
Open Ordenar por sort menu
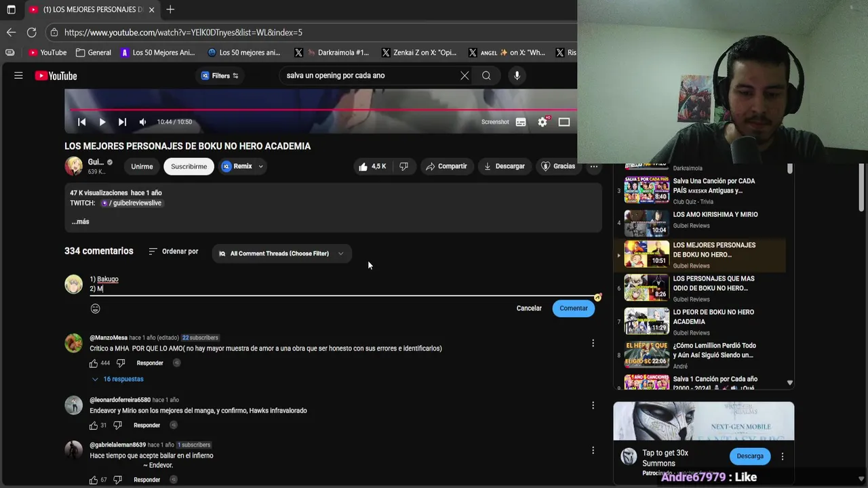pyautogui.click(x=173, y=251)
